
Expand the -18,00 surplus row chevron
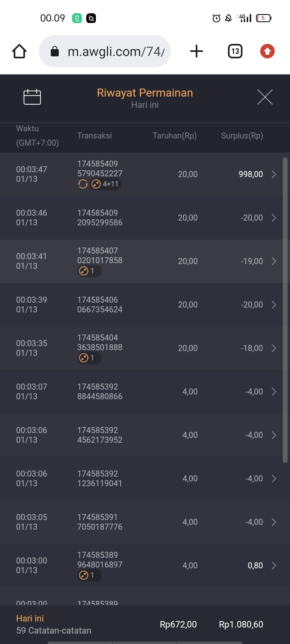tap(274, 348)
